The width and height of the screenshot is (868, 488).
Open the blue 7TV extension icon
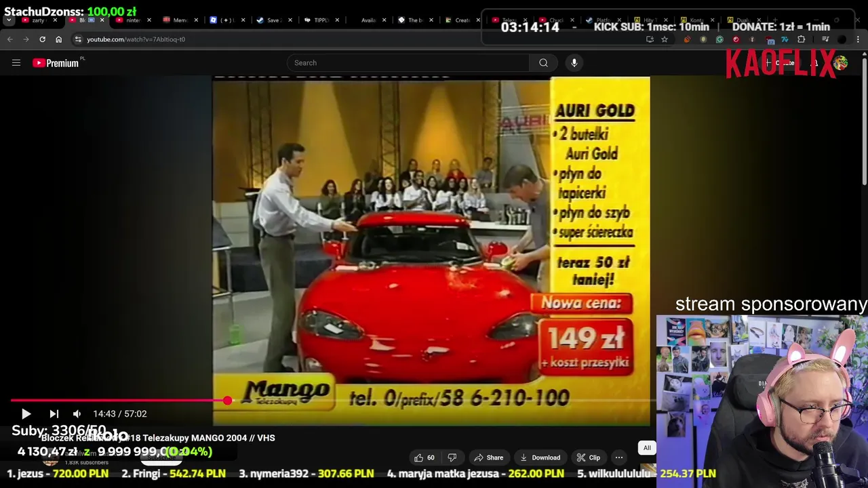pyautogui.click(x=785, y=39)
